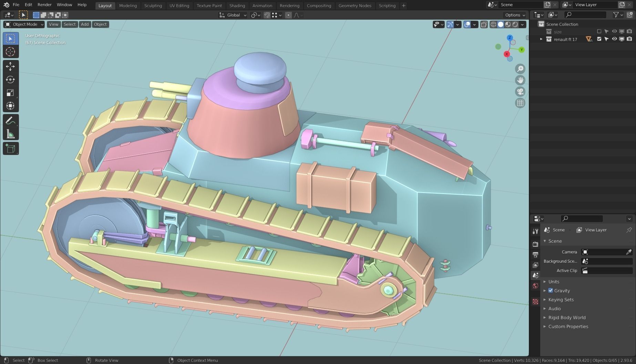Open the Render properties tab

point(535,244)
